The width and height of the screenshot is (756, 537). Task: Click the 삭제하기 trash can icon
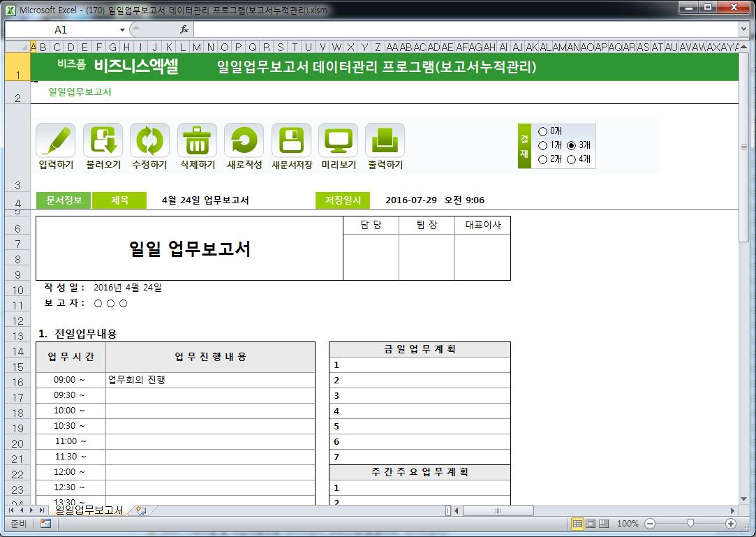pyautogui.click(x=197, y=140)
